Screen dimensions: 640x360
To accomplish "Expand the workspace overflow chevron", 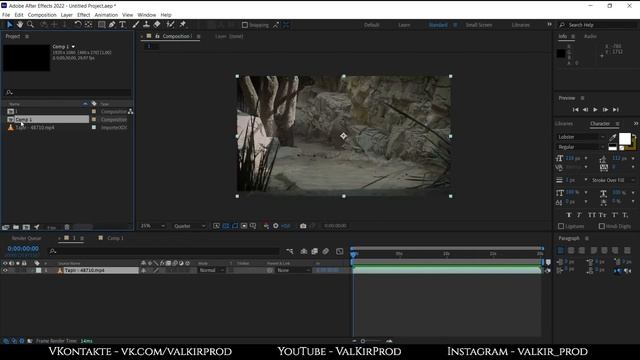I will tap(549, 25).
